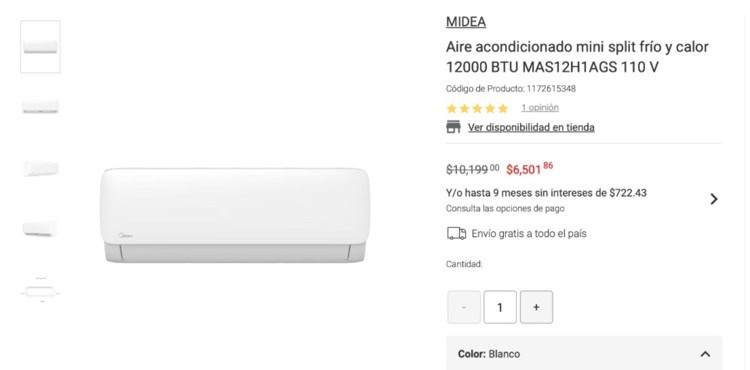Select the second product thumbnail
Screen dimensions: 750x370
coord(40,107)
